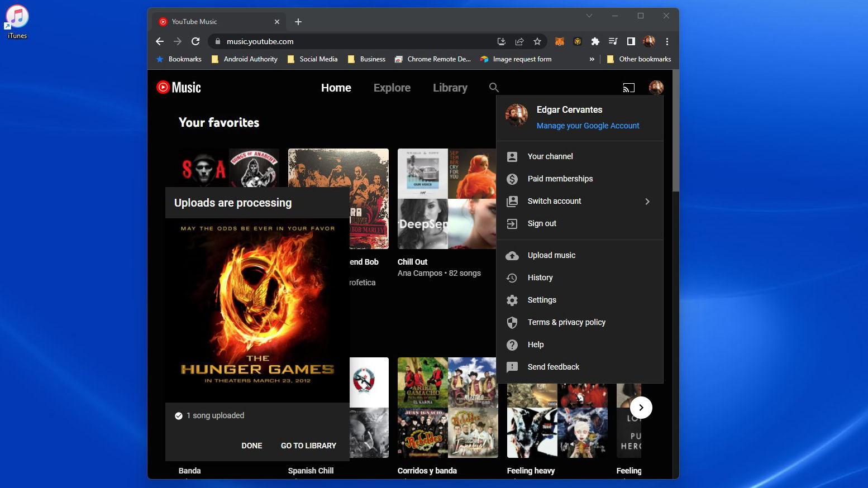
Task: Open Chrome side panel icon
Action: (x=631, y=41)
